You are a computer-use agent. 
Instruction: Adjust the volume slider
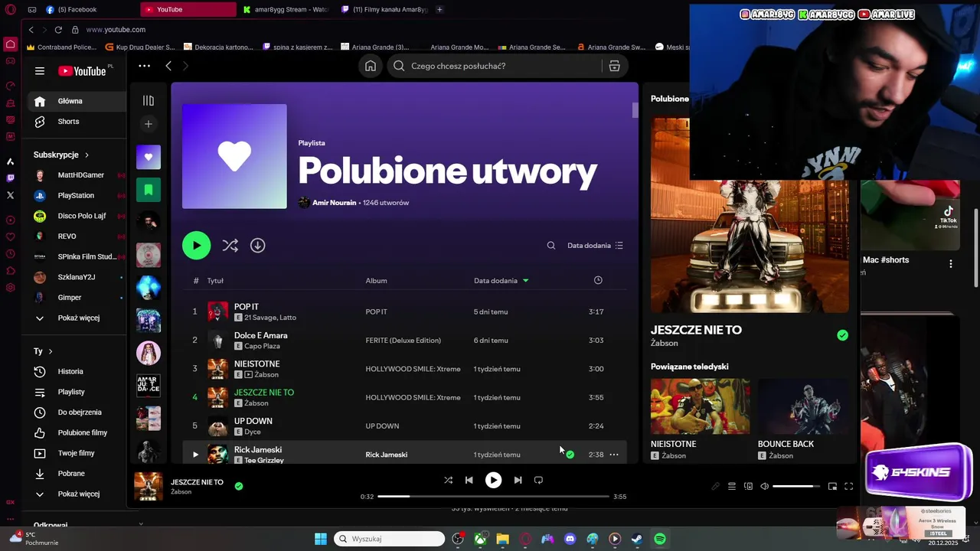pos(795,486)
